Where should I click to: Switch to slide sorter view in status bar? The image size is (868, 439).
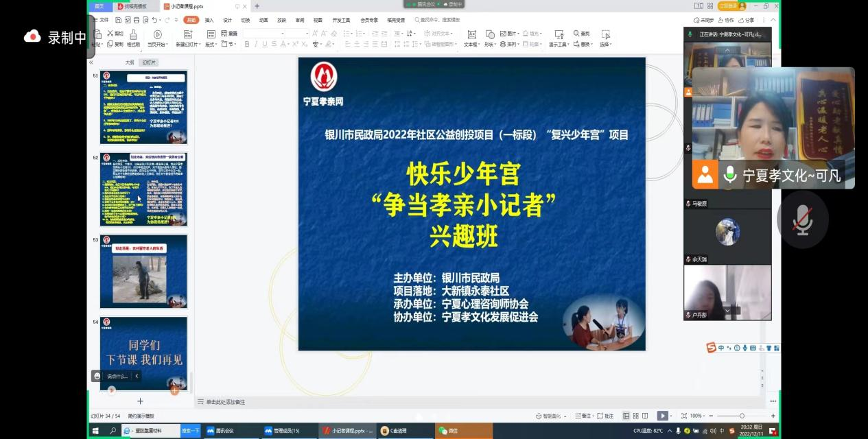[x=637, y=416]
